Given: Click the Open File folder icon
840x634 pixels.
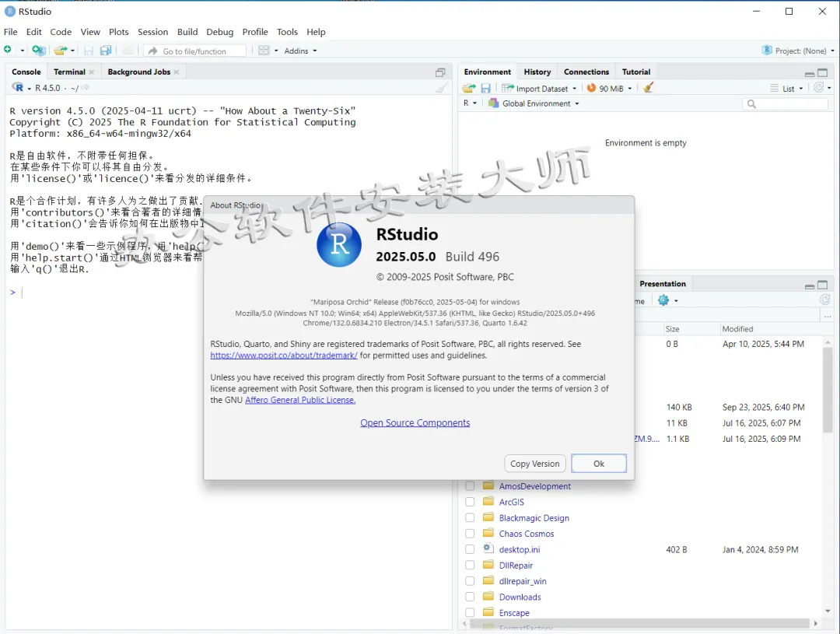Looking at the screenshot, I should point(60,51).
